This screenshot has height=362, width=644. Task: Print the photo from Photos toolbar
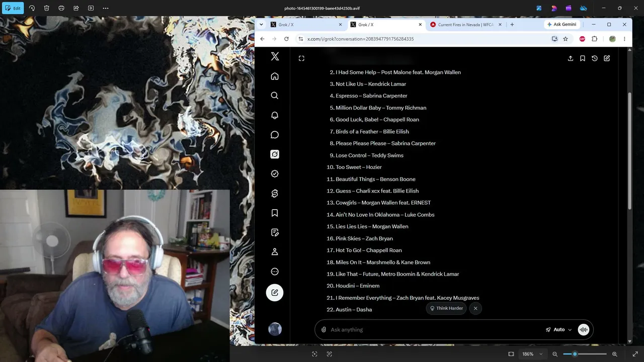pyautogui.click(x=61, y=8)
